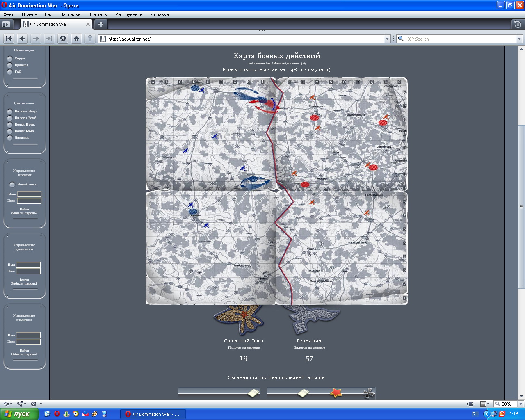The width and height of the screenshot is (525, 420).
Task: Toggle the Opera side panel icon
Action: 6,24
